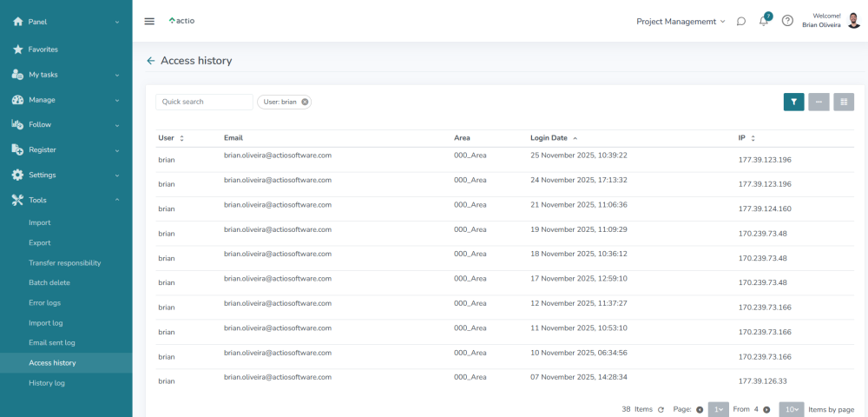Open the Export menu item
The height and width of the screenshot is (417, 868).
pos(39,242)
